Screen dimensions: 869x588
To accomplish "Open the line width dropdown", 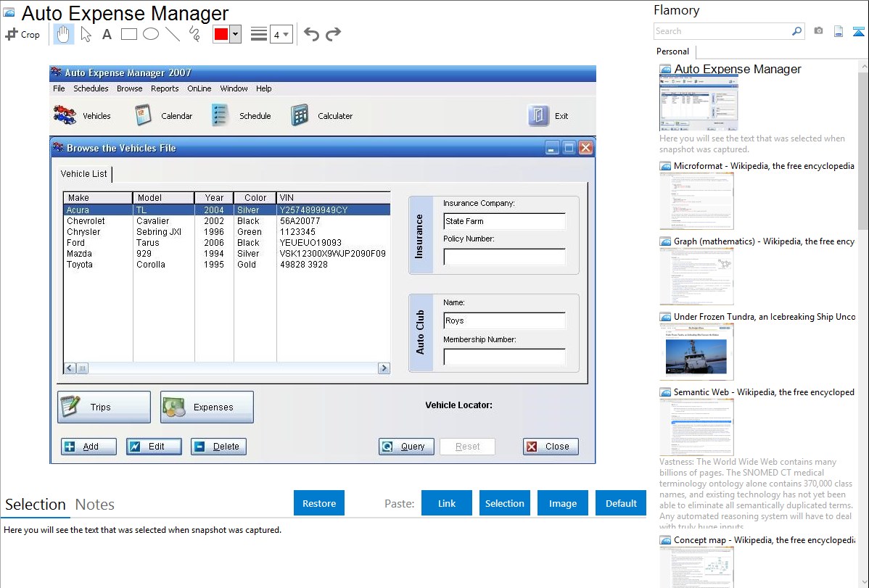I will [281, 34].
